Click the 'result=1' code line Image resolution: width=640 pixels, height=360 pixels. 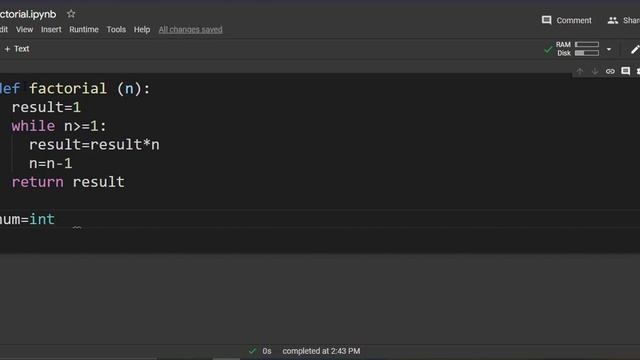tap(46, 107)
